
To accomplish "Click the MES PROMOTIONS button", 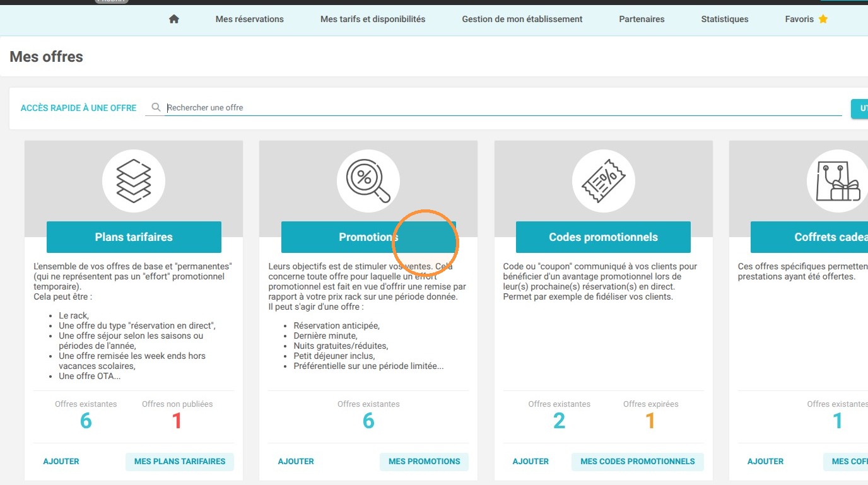I will point(424,462).
